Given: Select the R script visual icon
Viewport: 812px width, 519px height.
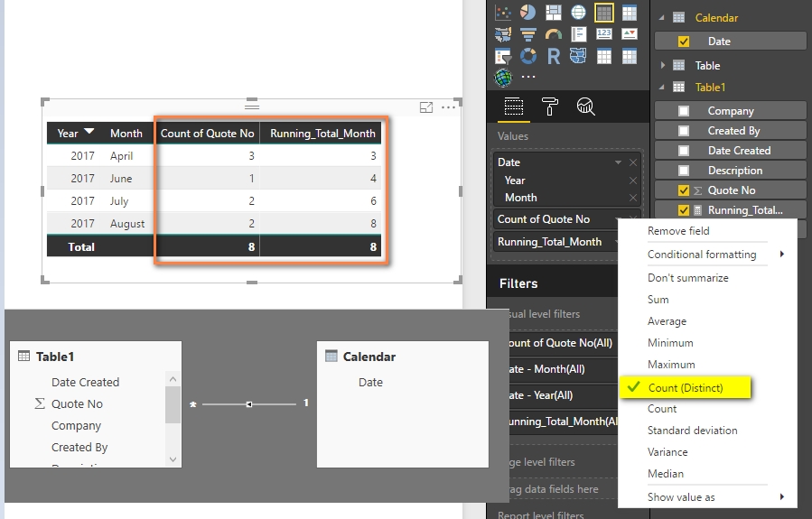Looking at the screenshot, I should tap(553, 56).
